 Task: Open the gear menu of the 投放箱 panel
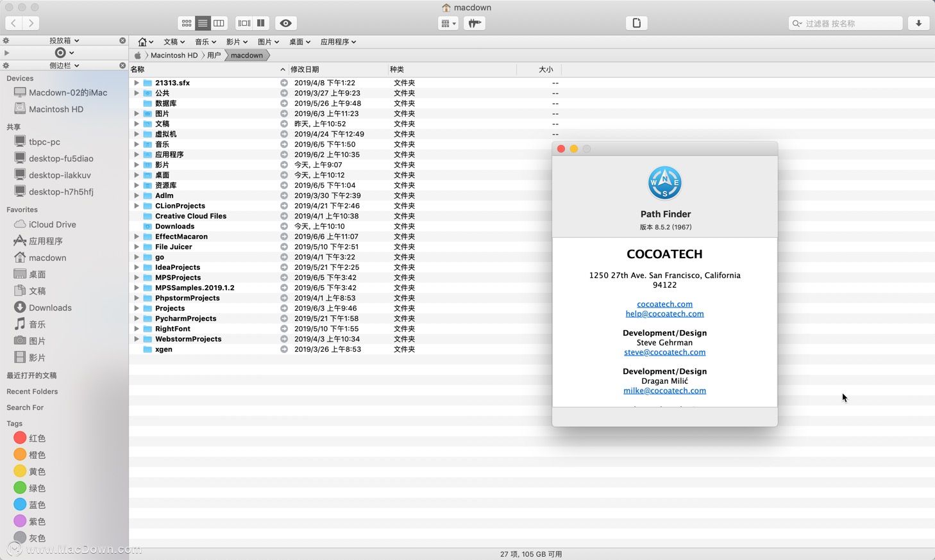[6, 40]
